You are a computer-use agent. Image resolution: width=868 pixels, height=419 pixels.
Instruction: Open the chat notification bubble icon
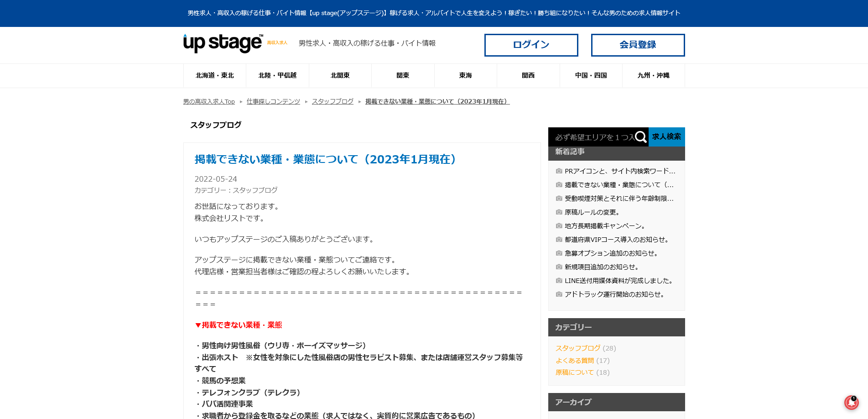851,403
